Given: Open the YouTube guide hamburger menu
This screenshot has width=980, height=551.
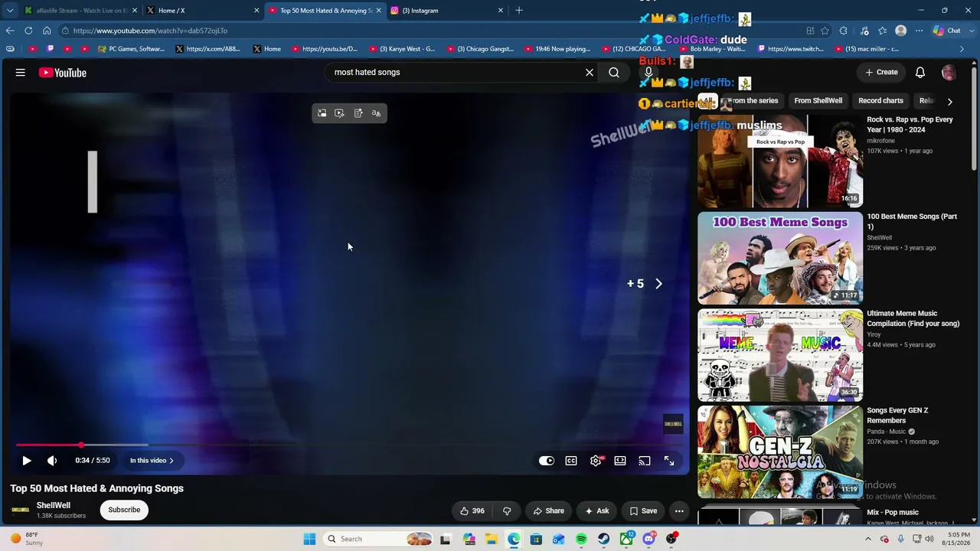Looking at the screenshot, I should (x=21, y=73).
